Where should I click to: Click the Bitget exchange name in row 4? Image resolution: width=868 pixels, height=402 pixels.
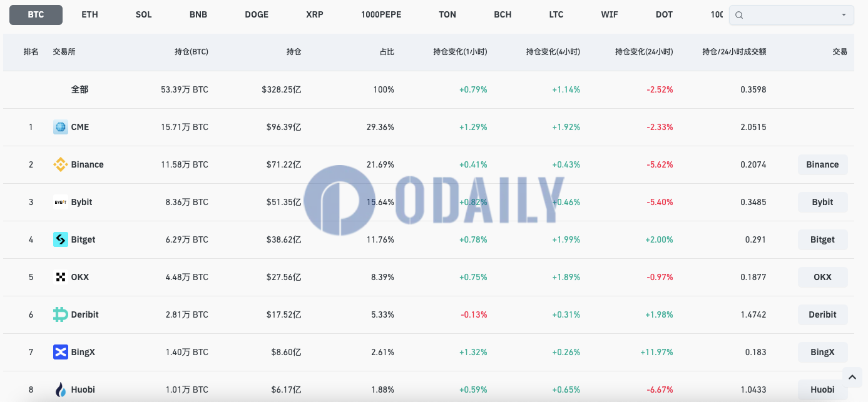(x=83, y=239)
